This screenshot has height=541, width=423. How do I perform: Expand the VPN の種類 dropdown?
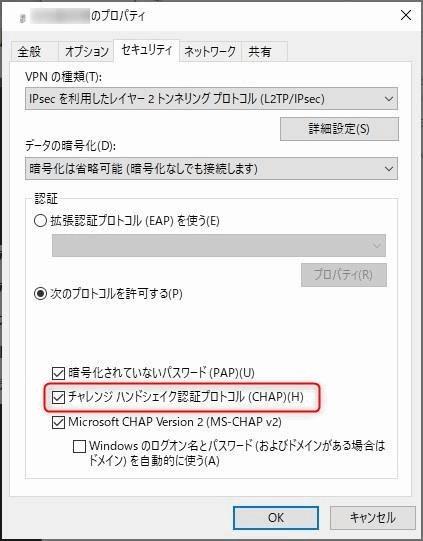(211, 99)
